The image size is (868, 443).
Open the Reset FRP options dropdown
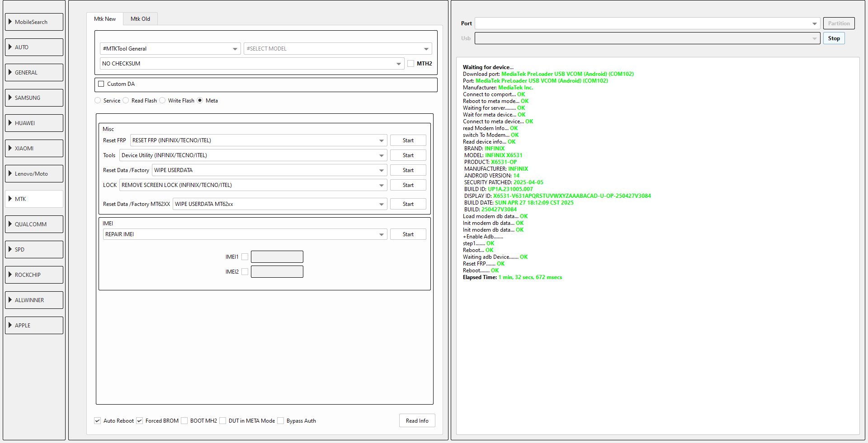pos(259,140)
